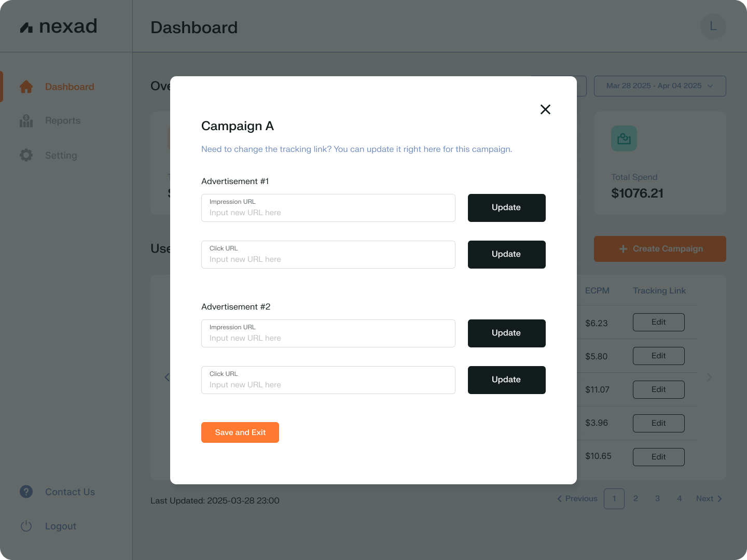Focus Advertisement #2 Click URL field
The width and height of the screenshot is (747, 560).
click(x=328, y=380)
